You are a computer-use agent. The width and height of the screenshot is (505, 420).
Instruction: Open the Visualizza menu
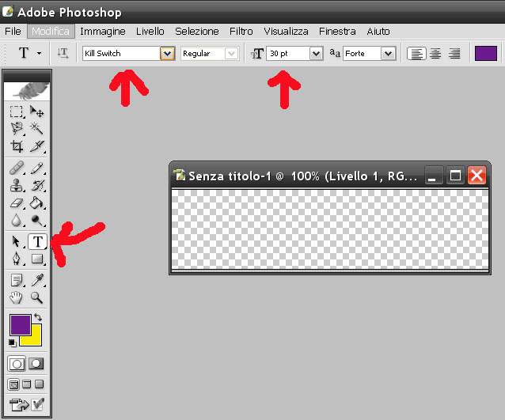(x=286, y=31)
